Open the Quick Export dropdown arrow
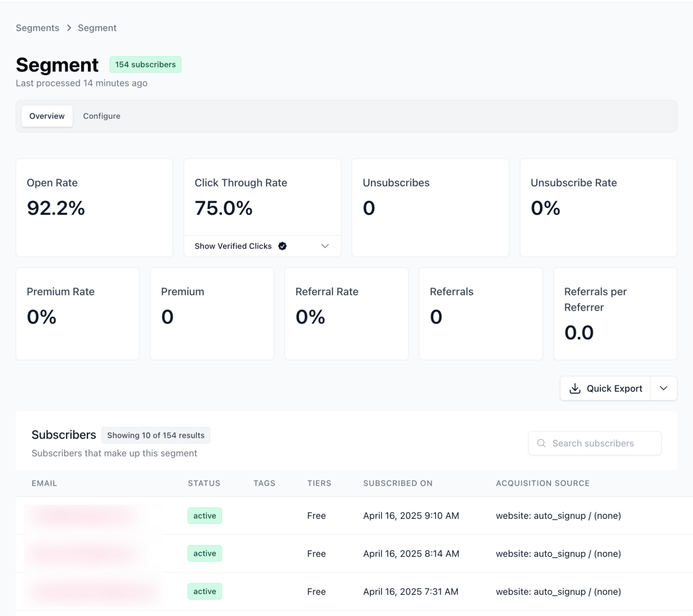This screenshot has height=616, width=693. tap(663, 388)
